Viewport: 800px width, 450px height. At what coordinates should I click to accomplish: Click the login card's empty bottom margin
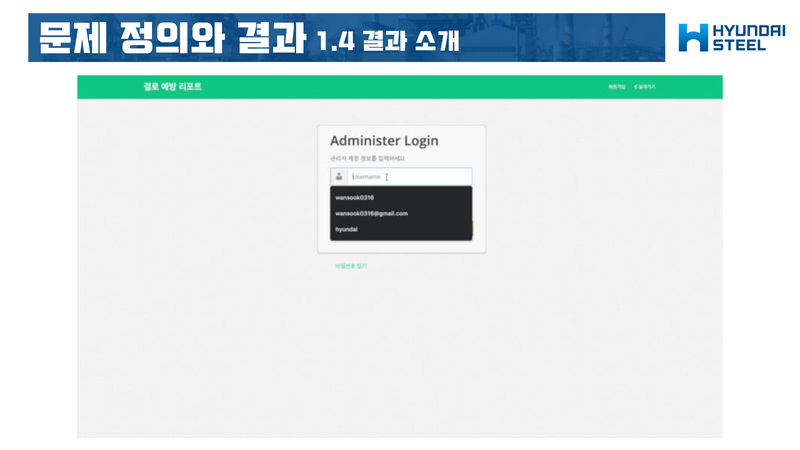tap(400, 247)
